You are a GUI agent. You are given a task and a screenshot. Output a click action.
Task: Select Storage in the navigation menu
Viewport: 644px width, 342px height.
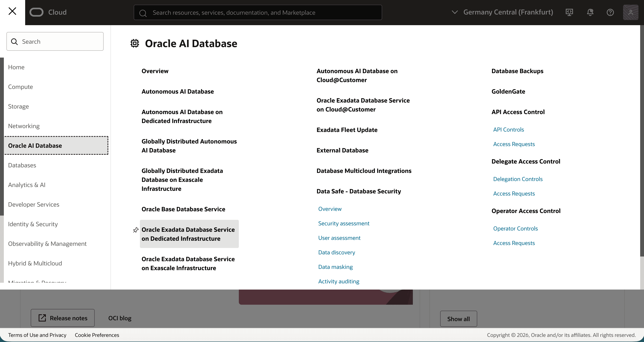19,106
